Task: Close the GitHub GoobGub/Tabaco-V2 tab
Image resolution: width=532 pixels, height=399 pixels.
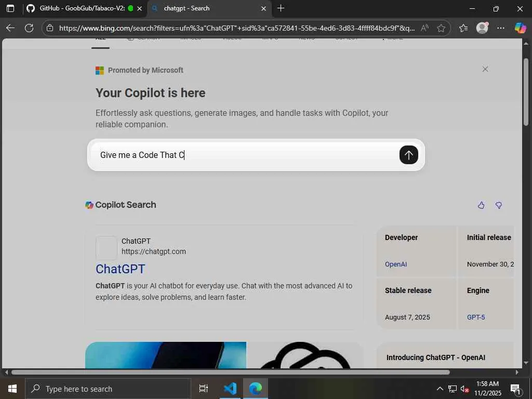Action: pos(139,9)
